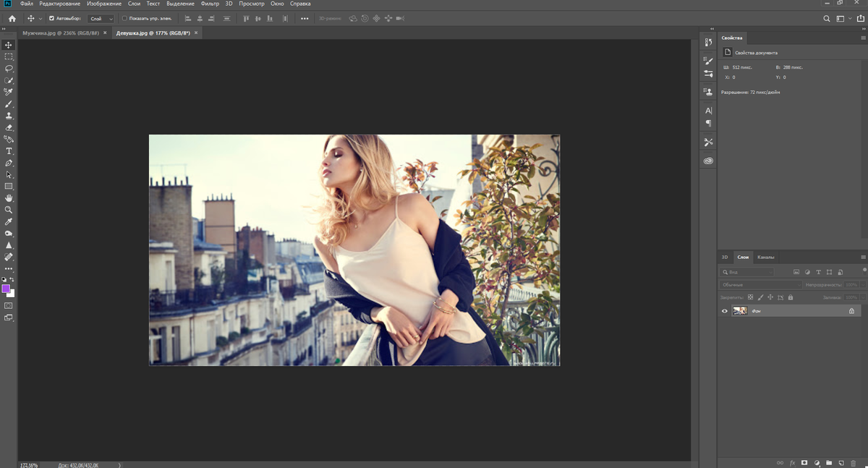Toggle pixel layer filter icon
Viewport: 868px width, 468px height.
(796, 272)
